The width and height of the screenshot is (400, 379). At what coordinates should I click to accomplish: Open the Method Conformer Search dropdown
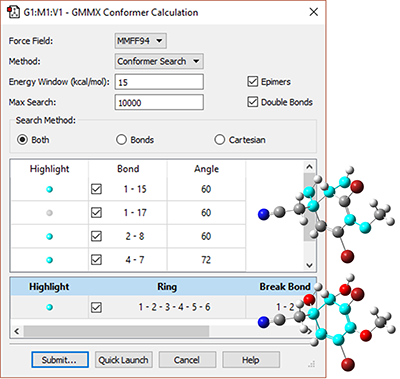pyautogui.click(x=159, y=61)
